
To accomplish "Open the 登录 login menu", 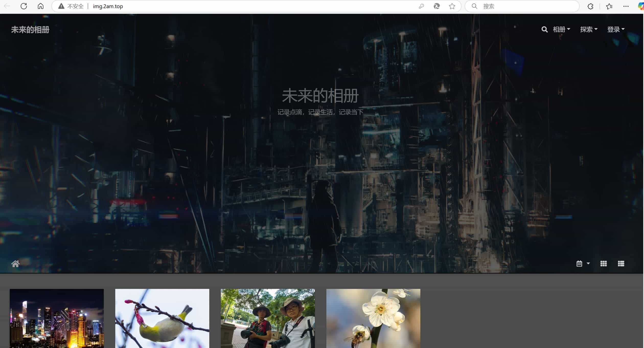I will point(616,29).
